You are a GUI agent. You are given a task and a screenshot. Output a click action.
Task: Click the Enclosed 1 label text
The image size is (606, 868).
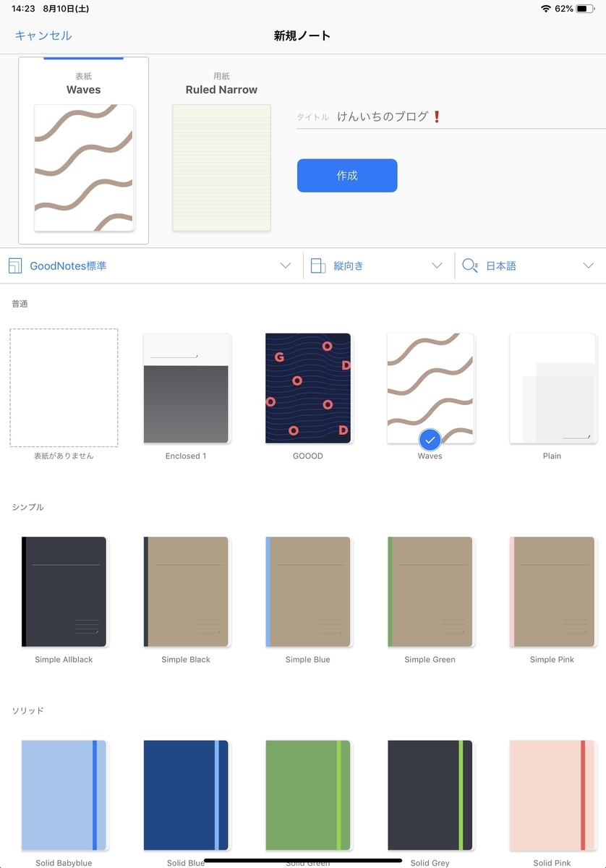(x=186, y=456)
